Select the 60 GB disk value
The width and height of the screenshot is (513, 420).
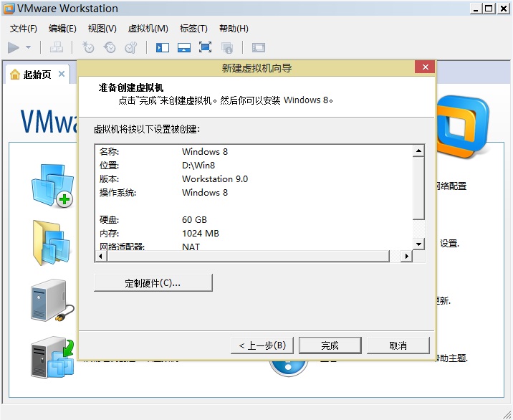pos(194,219)
